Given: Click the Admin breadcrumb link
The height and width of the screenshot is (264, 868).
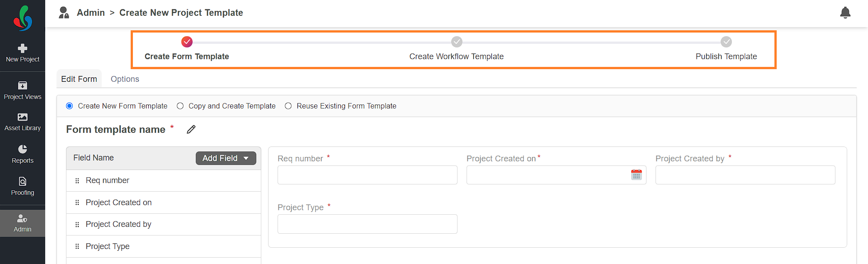Looking at the screenshot, I should click(90, 13).
